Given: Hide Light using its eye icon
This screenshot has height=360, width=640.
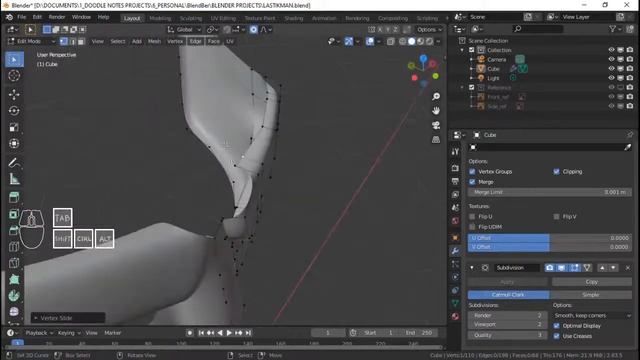Looking at the screenshot, I should pos(611,78).
